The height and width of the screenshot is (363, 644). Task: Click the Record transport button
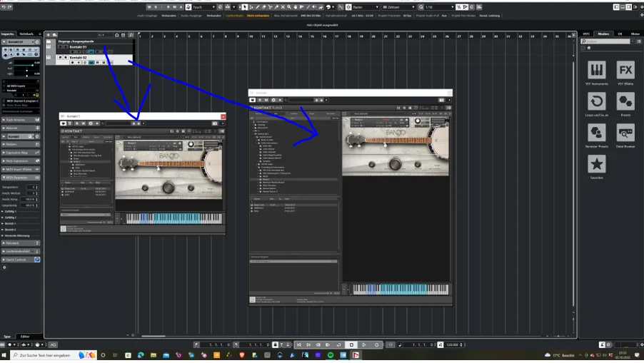point(377,344)
